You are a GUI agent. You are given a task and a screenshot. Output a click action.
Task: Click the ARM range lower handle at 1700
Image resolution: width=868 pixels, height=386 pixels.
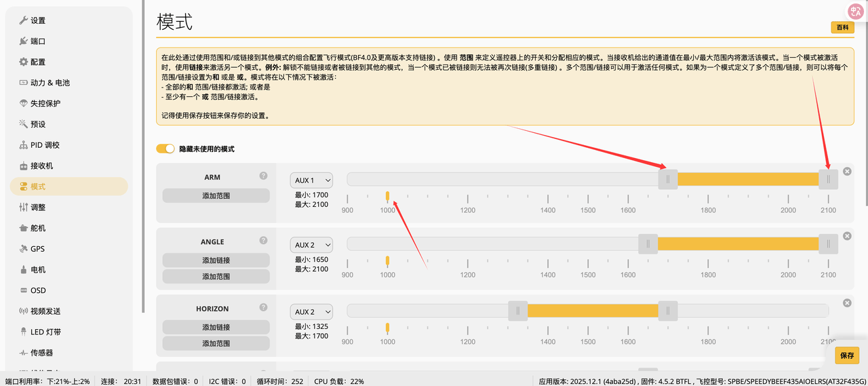[668, 179]
